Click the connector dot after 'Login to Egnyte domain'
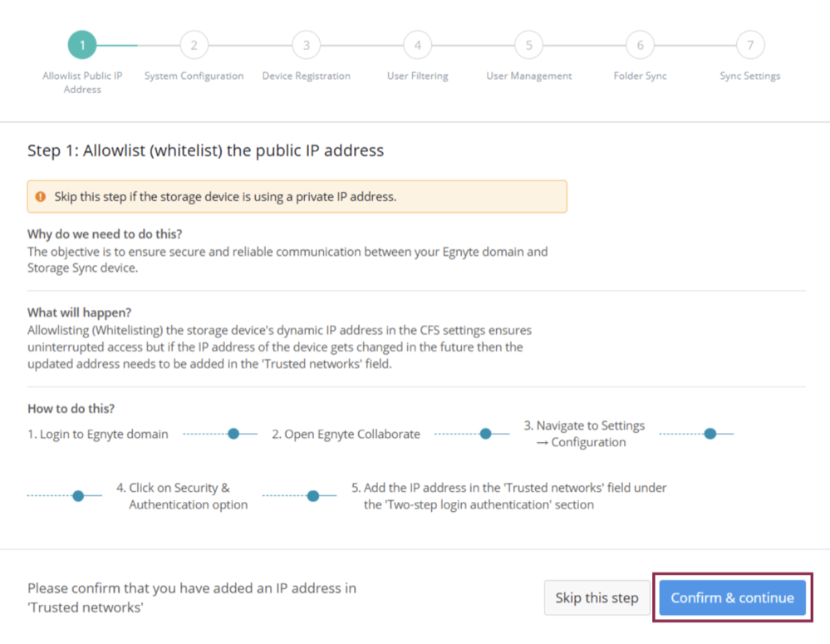Image resolution: width=830 pixels, height=644 pixels. coord(233,434)
